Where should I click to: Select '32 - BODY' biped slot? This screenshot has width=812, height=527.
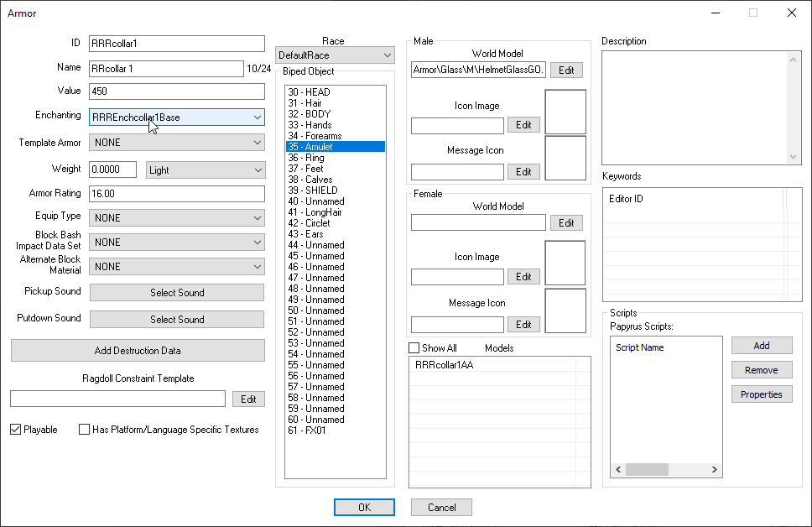click(335, 114)
